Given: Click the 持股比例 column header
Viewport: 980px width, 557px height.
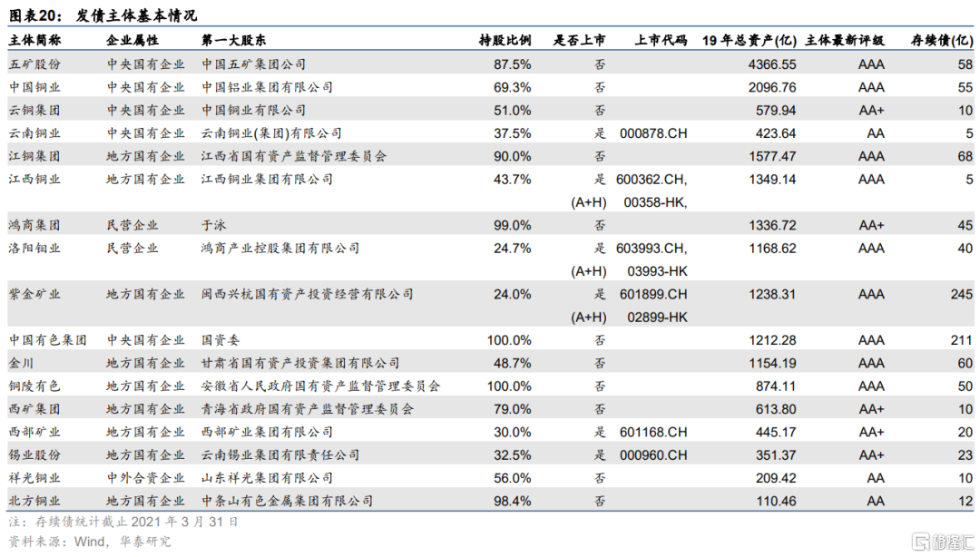Looking at the screenshot, I should pos(505,41).
